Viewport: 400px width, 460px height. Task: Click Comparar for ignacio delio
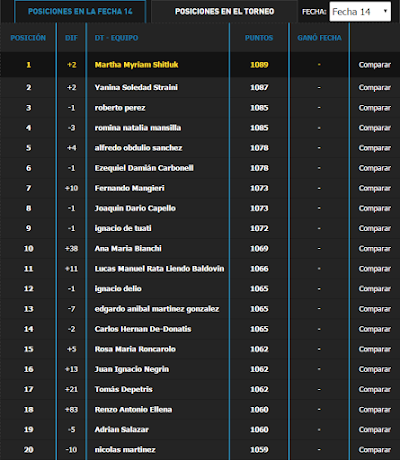(x=375, y=289)
